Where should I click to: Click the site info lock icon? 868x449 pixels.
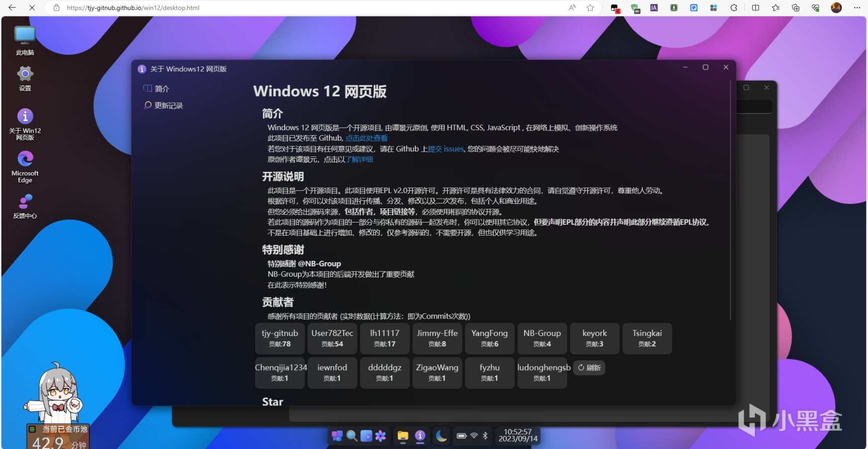[57, 8]
